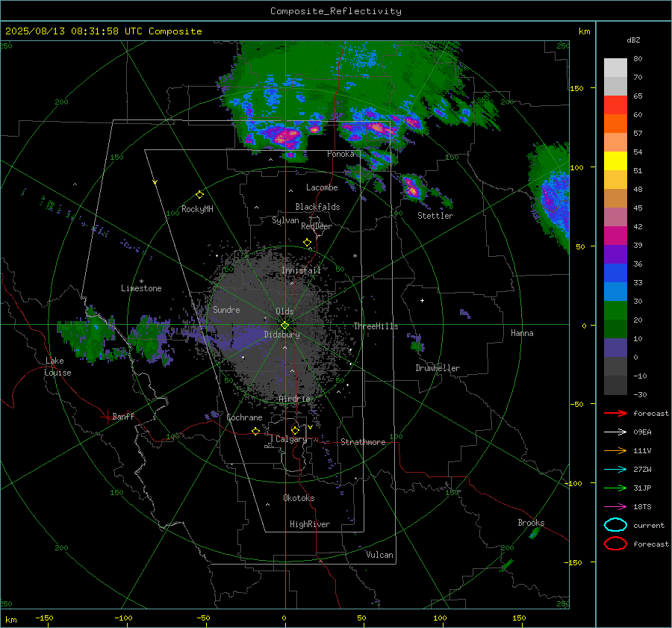Screen dimensions: 672x628
Task: Click the cyan current ellipse icon
Action: tap(615, 525)
